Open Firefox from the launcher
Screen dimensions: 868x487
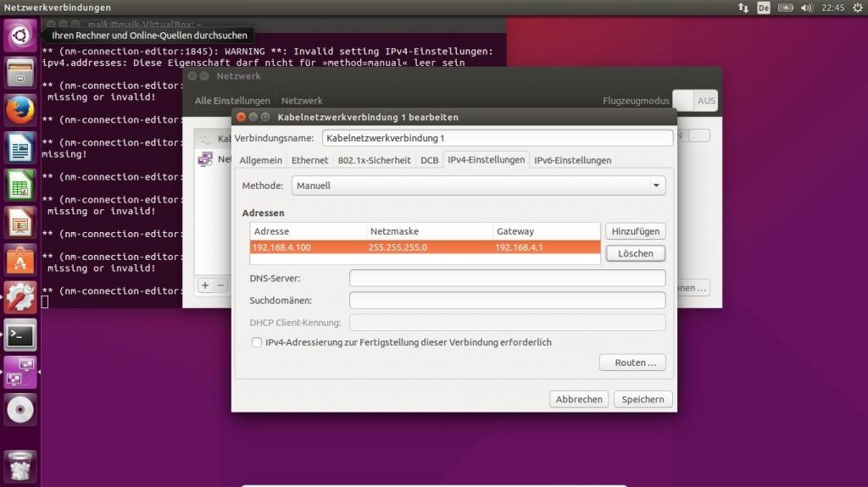[20, 110]
